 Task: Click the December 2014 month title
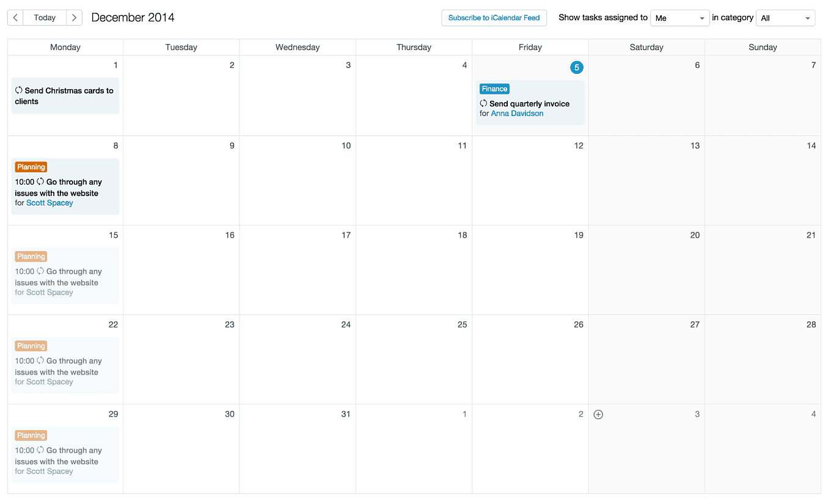[x=133, y=18]
